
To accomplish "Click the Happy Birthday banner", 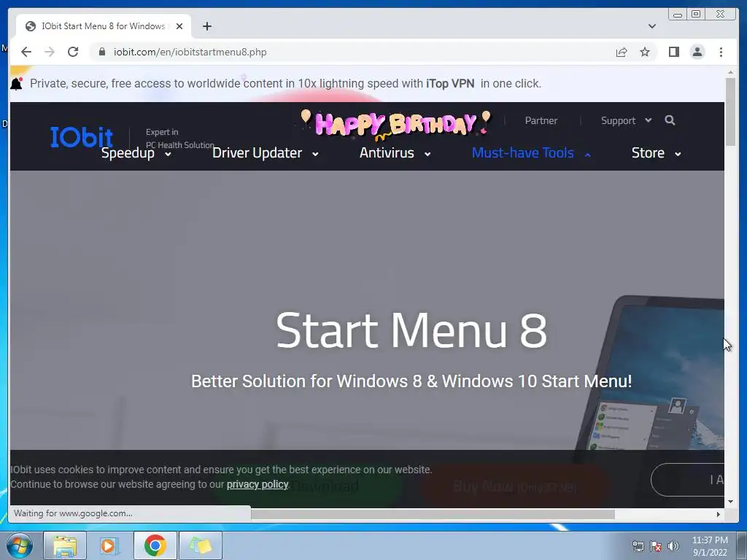I will (395, 125).
